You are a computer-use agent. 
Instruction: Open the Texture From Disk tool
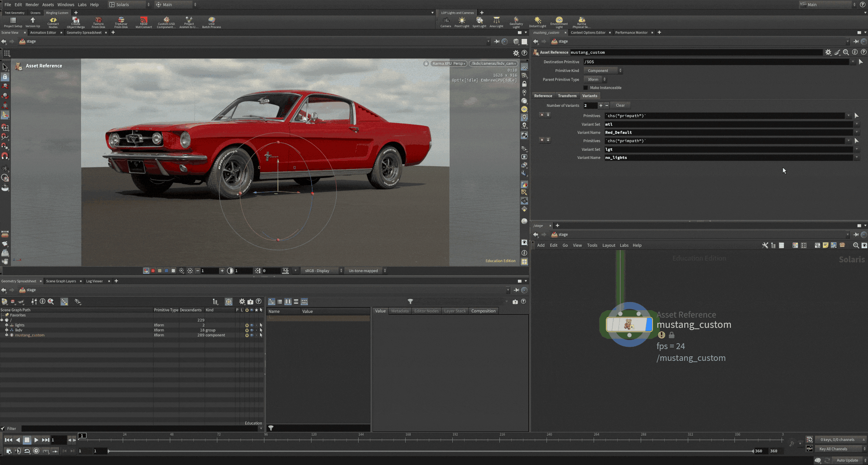click(98, 22)
